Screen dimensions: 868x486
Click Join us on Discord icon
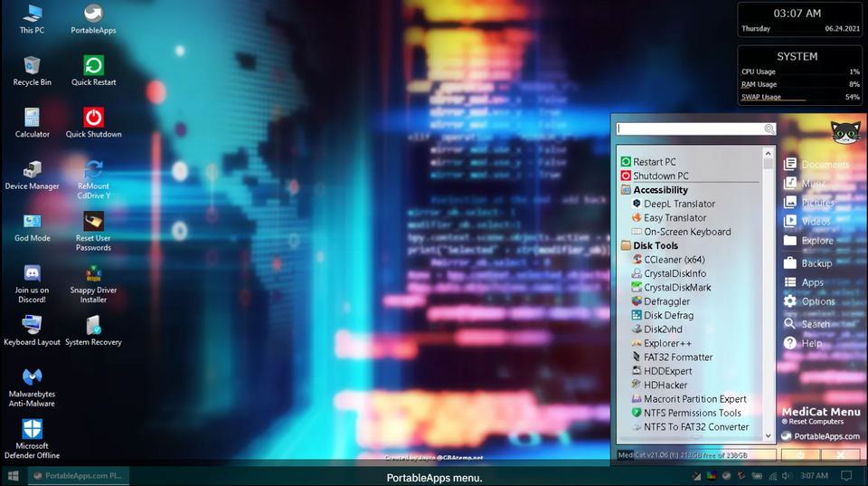(x=33, y=284)
